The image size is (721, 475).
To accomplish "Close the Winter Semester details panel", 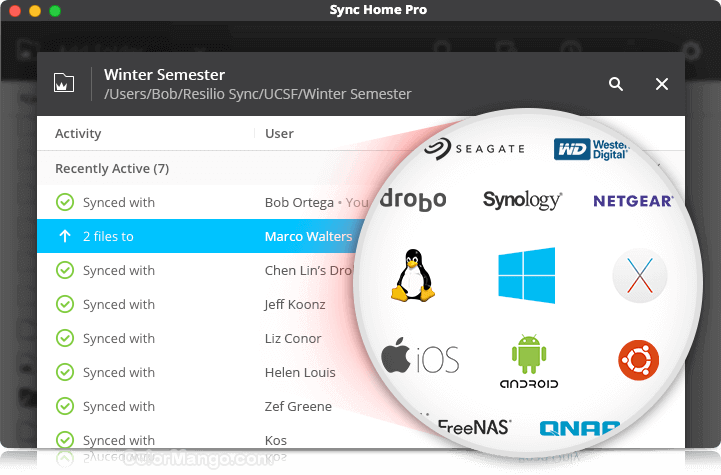I will coord(661,84).
